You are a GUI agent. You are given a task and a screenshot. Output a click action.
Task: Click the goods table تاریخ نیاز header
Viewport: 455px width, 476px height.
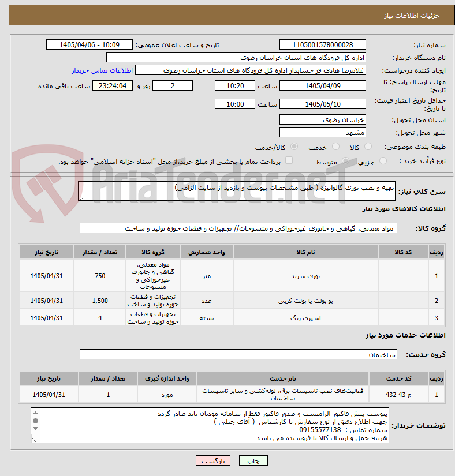[x=46, y=252]
